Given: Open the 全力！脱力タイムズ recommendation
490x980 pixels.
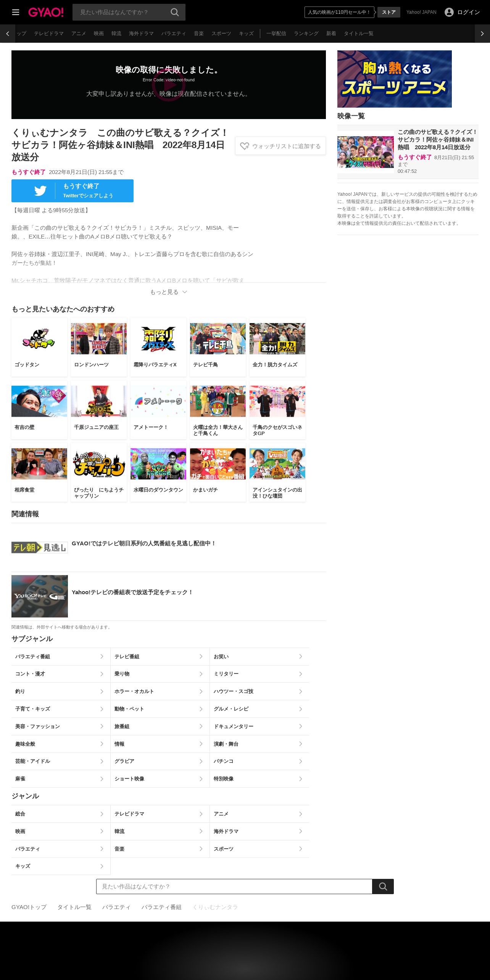Looking at the screenshot, I should pyautogui.click(x=277, y=347).
